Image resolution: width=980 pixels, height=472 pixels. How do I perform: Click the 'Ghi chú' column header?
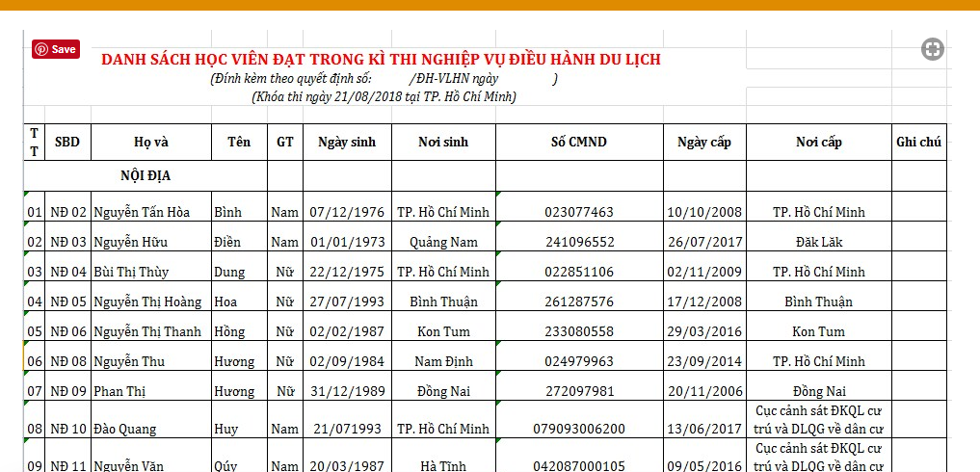(918, 142)
